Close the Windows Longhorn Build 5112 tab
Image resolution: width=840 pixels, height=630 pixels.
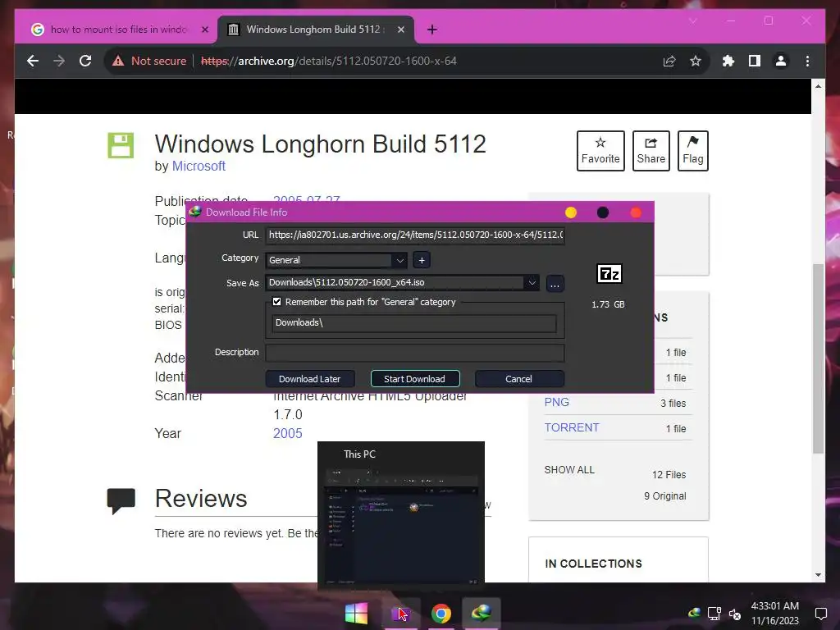(x=400, y=30)
